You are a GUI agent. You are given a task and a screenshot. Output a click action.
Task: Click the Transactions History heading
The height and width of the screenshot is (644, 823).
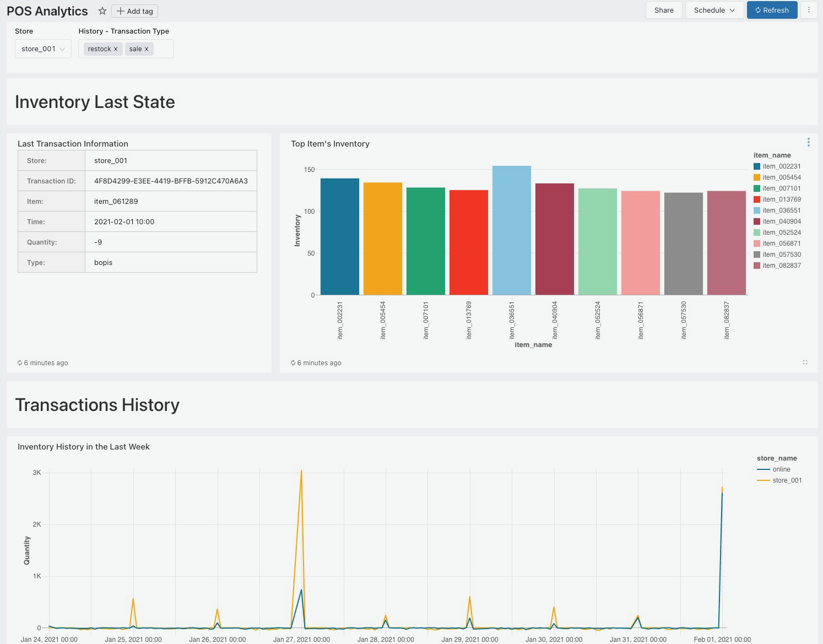pos(98,405)
